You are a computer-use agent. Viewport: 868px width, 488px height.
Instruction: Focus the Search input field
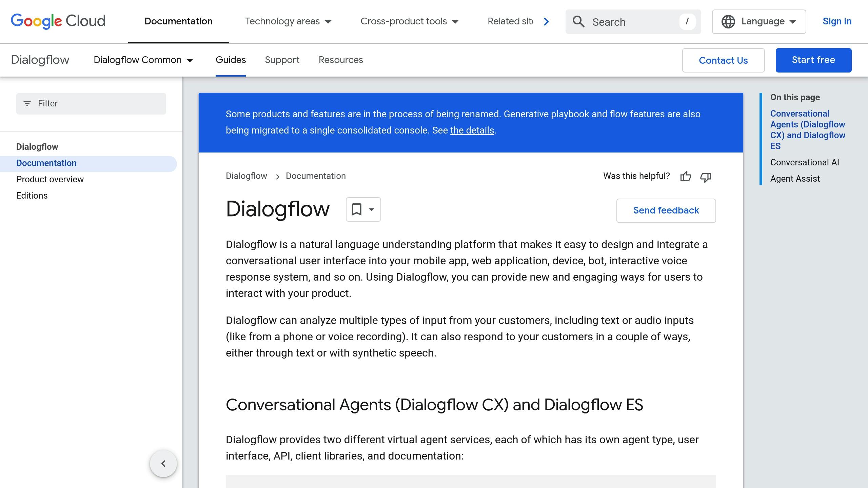(x=633, y=22)
